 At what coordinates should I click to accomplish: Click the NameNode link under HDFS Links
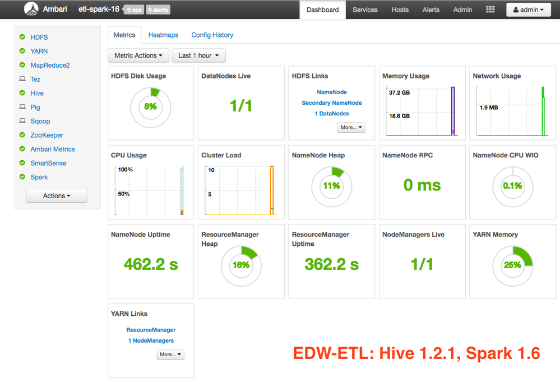[331, 92]
